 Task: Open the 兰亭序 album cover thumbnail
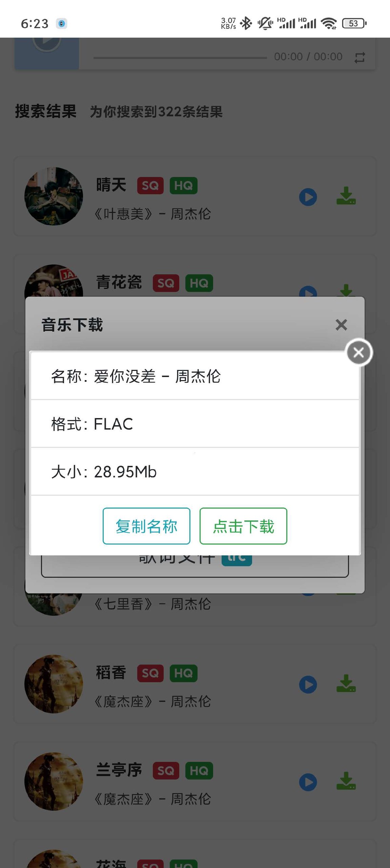(x=54, y=782)
